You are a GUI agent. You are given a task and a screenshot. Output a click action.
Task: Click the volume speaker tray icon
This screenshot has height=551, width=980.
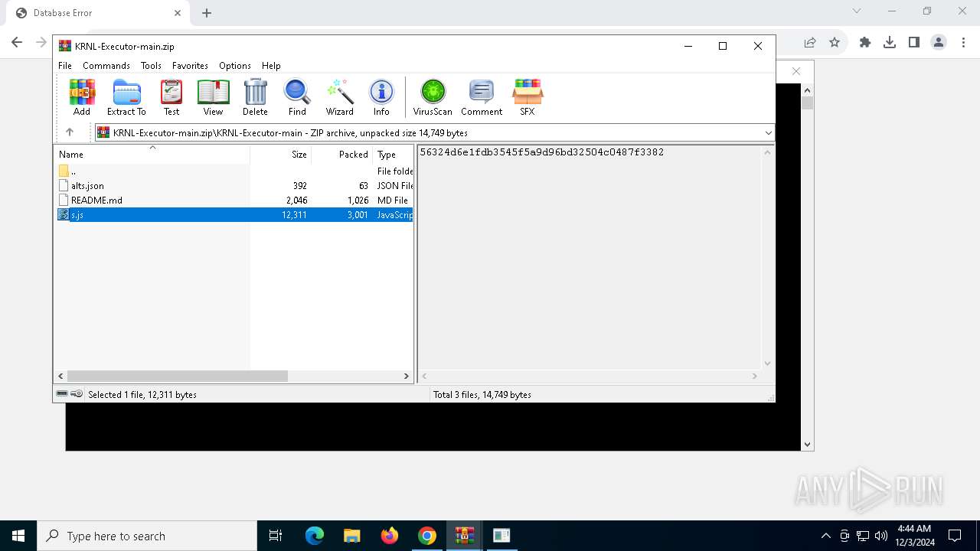pyautogui.click(x=881, y=536)
